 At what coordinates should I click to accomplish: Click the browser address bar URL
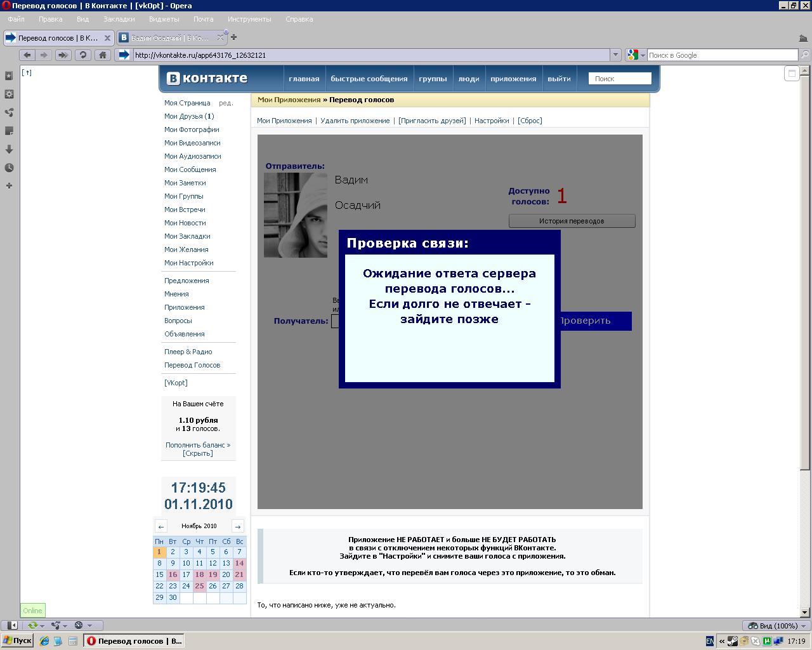click(372, 55)
